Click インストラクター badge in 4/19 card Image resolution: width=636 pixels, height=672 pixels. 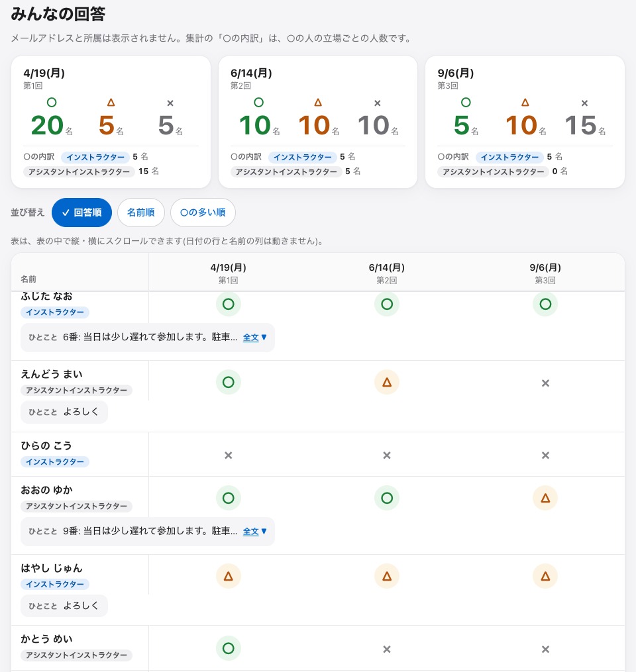pos(95,158)
